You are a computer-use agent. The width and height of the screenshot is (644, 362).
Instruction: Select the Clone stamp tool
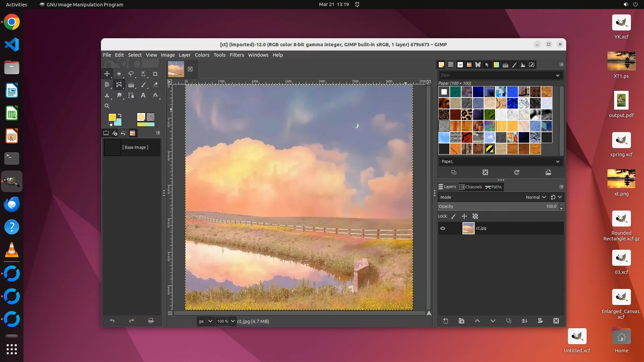[x=107, y=96]
